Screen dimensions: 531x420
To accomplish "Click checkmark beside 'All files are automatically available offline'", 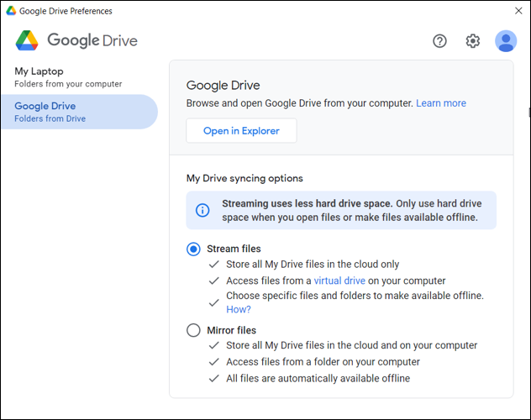I will click(x=214, y=378).
